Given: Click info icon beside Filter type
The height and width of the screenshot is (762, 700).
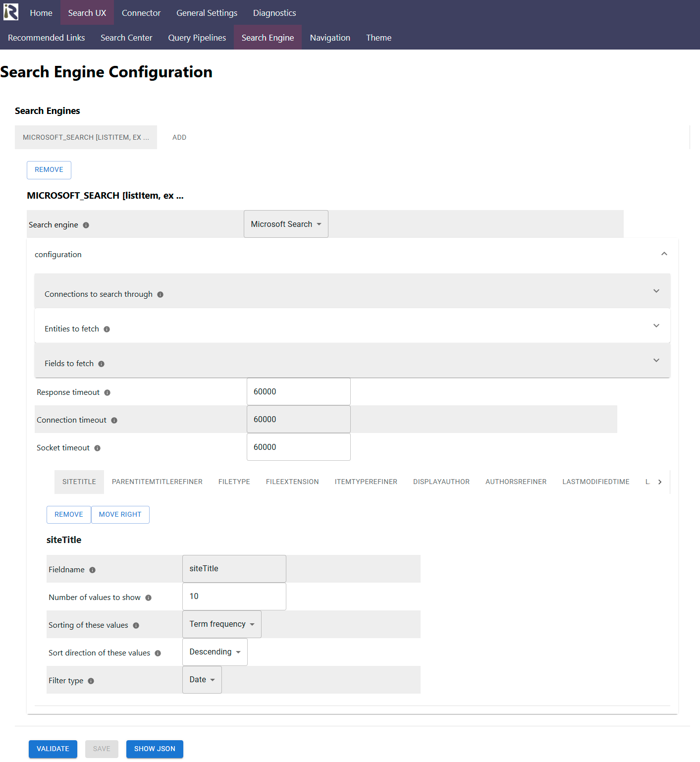Looking at the screenshot, I should coord(91,681).
